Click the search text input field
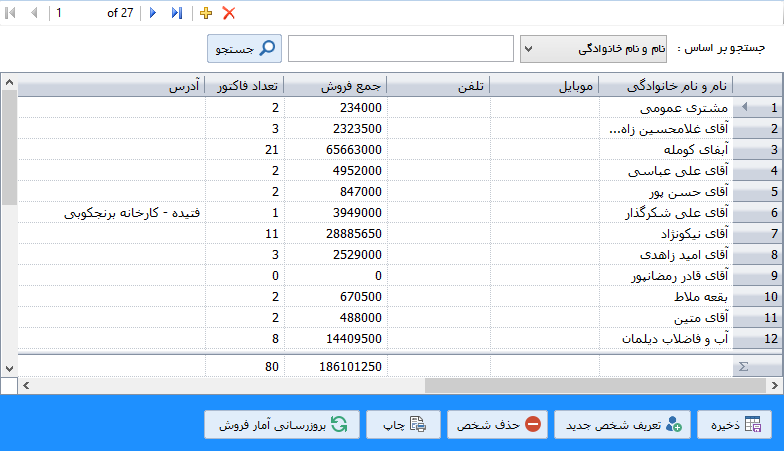The image size is (784, 451). click(401, 48)
